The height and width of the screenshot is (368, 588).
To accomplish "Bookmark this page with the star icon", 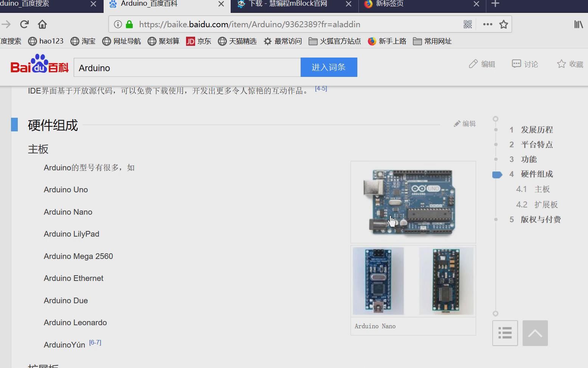I will coord(504,24).
